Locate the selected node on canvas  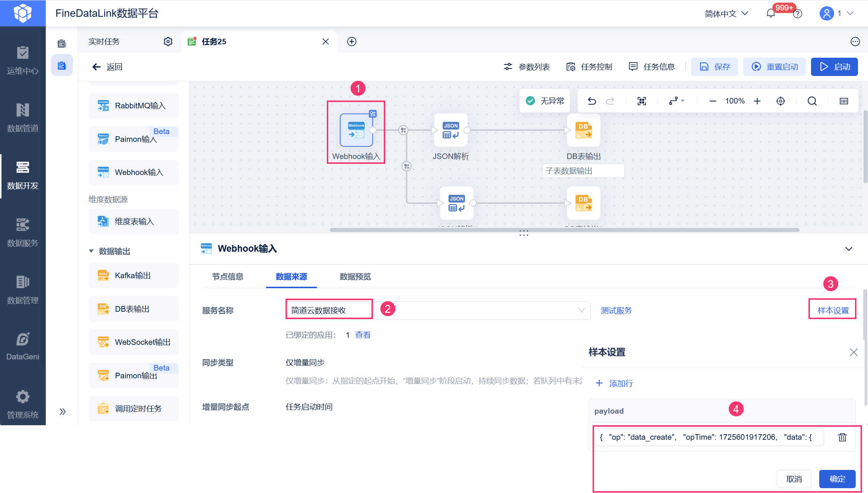(781, 101)
